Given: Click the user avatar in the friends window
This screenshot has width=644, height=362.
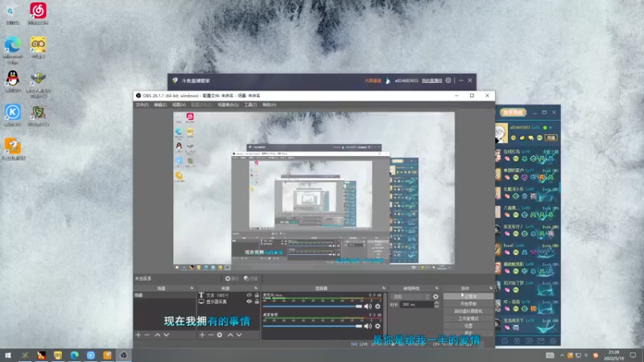Looking at the screenshot, I should [502, 133].
